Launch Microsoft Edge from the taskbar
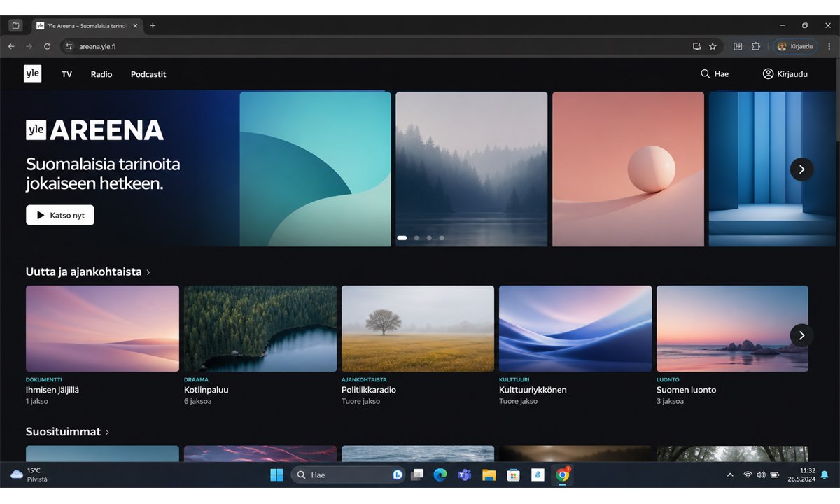The image size is (840, 504). click(x=440, y=475)
